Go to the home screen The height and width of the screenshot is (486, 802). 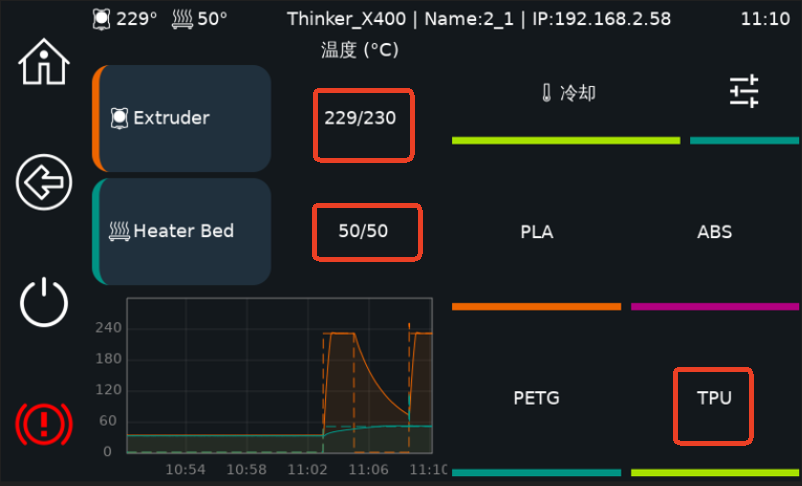pos(44,63)
